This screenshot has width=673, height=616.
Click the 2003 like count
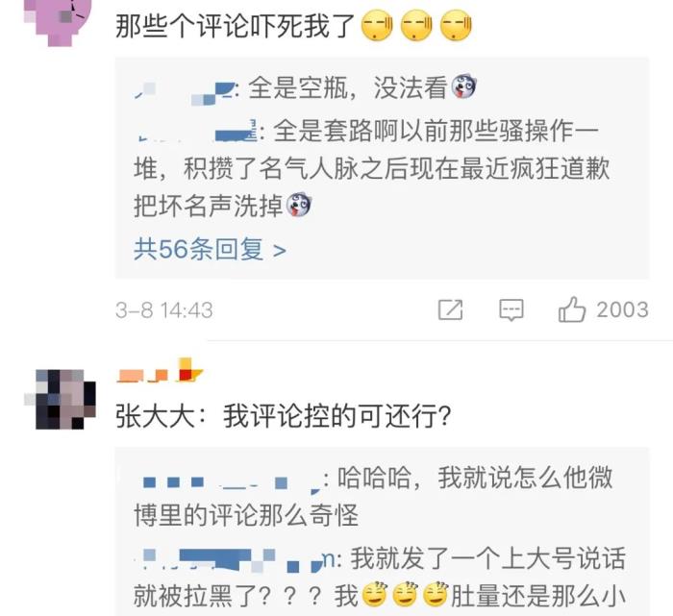[x=622, y=309]
